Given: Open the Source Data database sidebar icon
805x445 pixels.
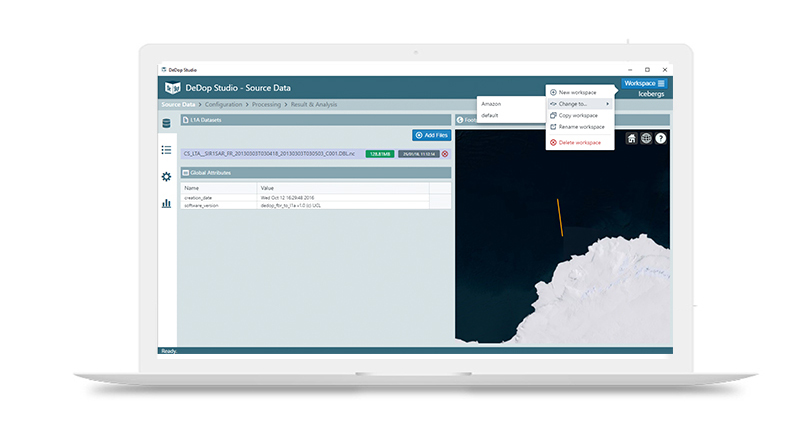Looking at the screenshot, I should (x=167, y=123).
